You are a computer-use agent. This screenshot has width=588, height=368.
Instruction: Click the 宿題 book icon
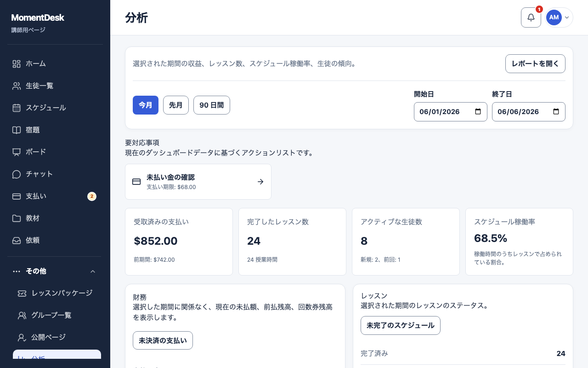click(x=17, y=130)
